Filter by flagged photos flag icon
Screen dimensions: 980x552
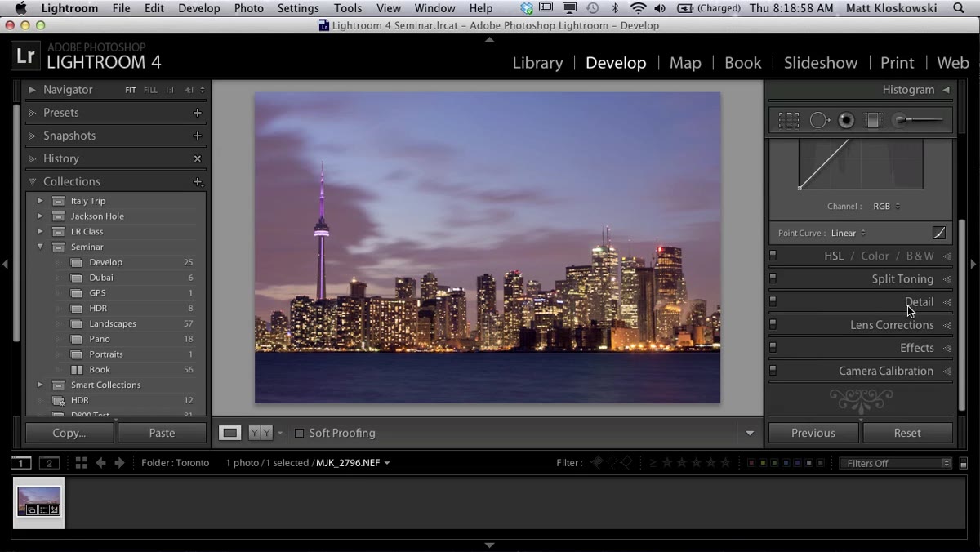[597, 463]
